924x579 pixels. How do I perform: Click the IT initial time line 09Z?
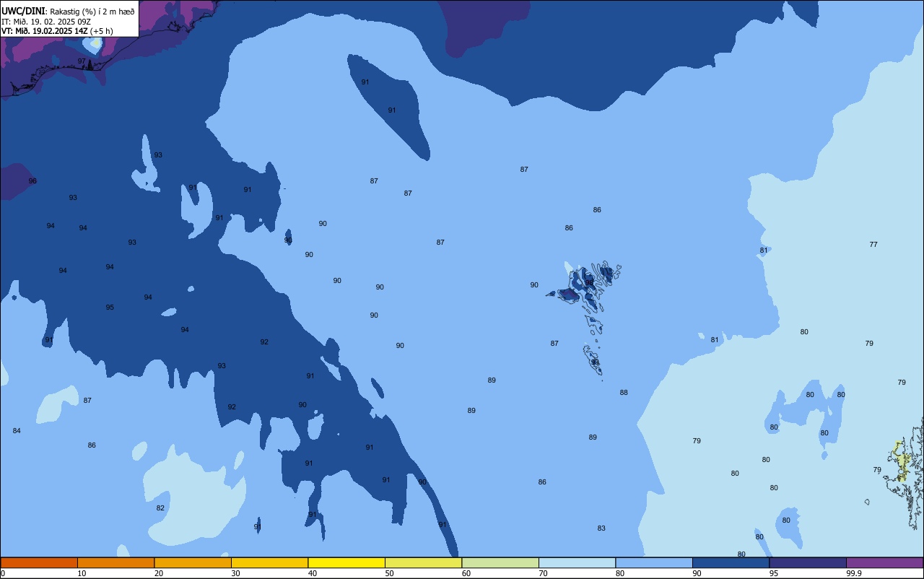click(46, 21)
